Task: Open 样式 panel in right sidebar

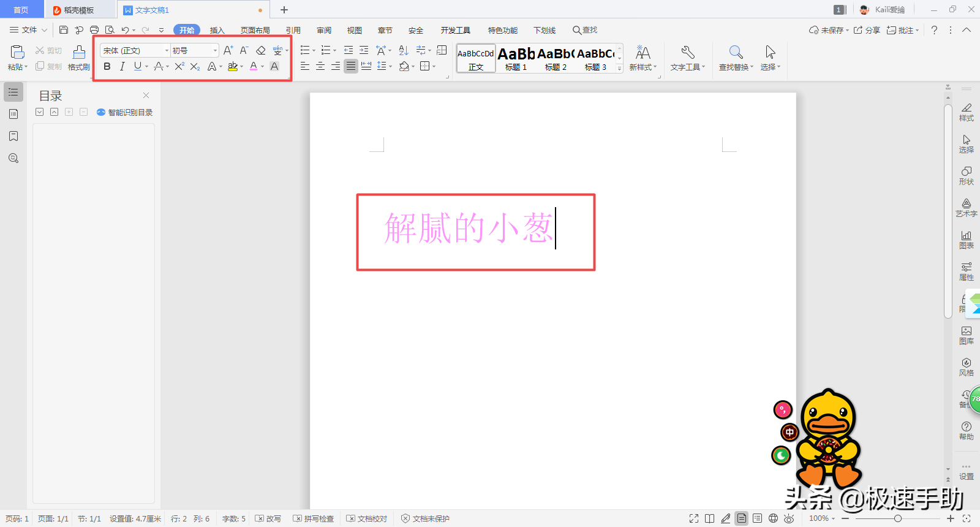Action: (x=967, y=112)
